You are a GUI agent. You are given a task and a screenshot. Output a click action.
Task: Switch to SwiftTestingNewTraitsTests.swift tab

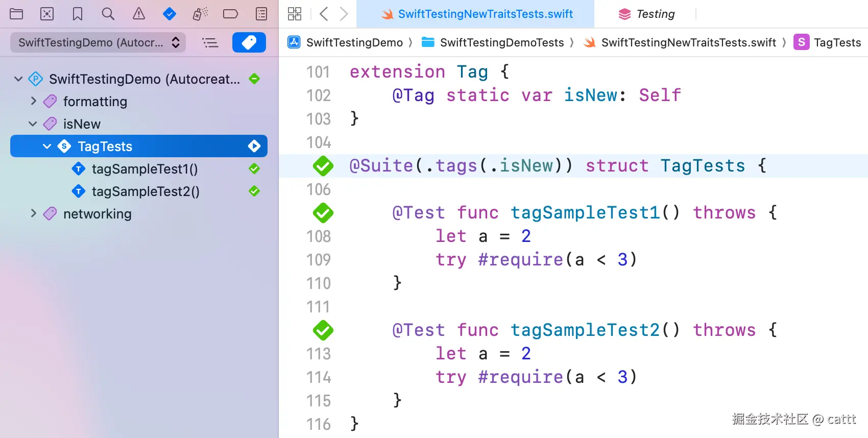click(x=475, y=14)
